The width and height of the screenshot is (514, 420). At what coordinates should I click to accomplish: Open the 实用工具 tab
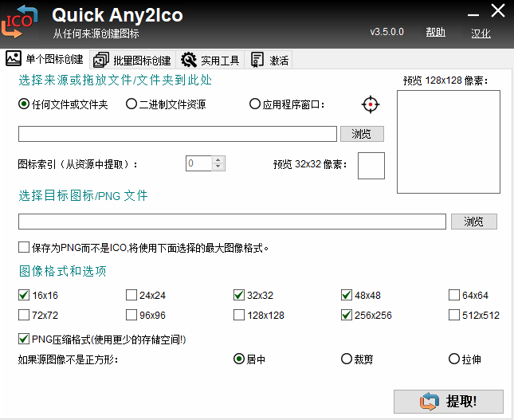click(x=210, y=60)
